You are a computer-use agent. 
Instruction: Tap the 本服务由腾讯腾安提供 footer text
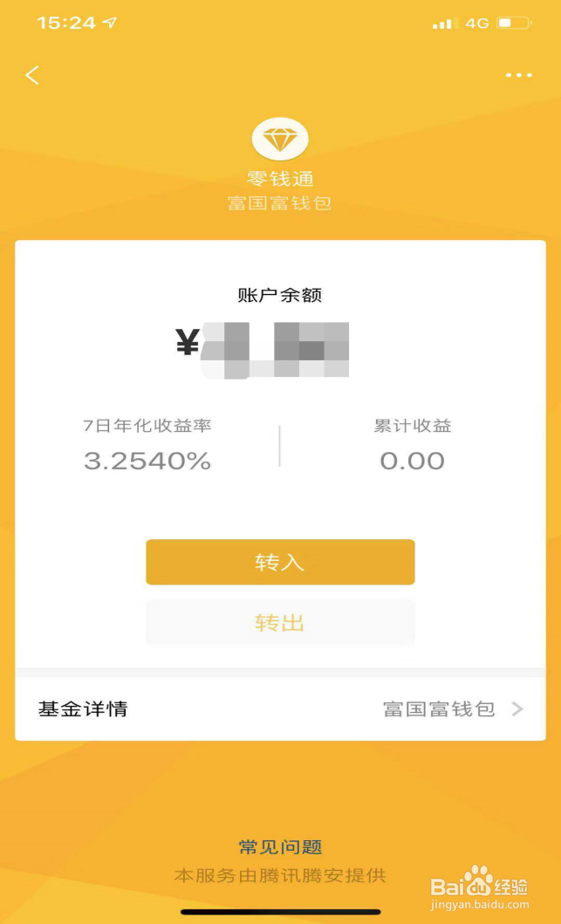click(x=280, y=876)
